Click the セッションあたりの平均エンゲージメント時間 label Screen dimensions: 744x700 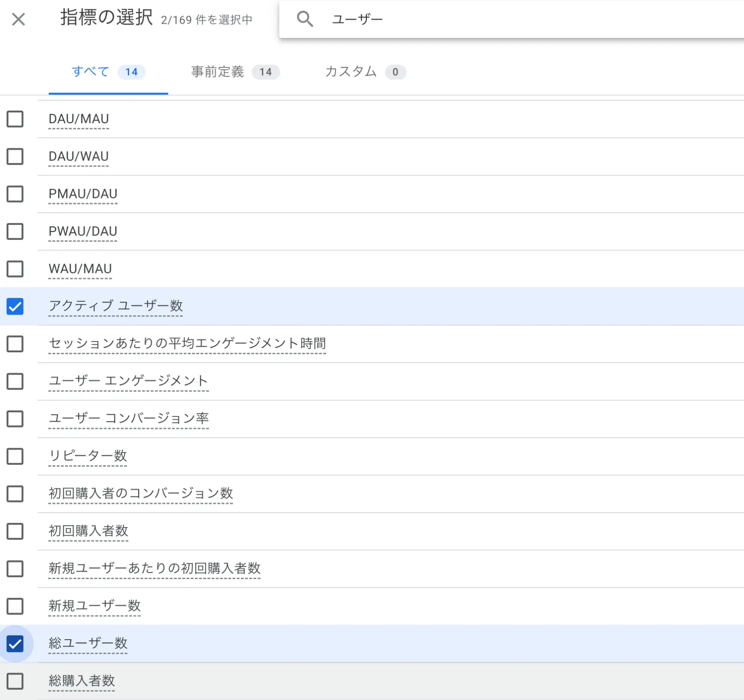click(x=187, y=343)
